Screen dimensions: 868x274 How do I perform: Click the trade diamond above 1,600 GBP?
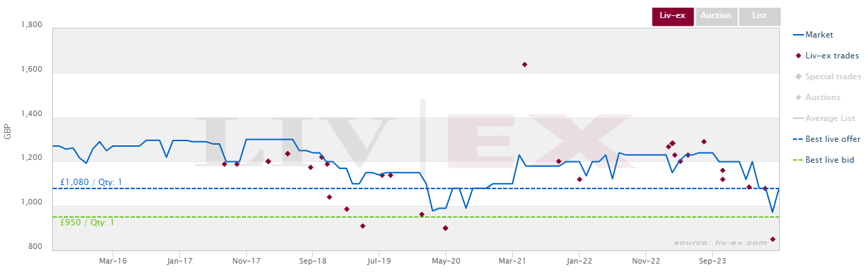point(525,65)
